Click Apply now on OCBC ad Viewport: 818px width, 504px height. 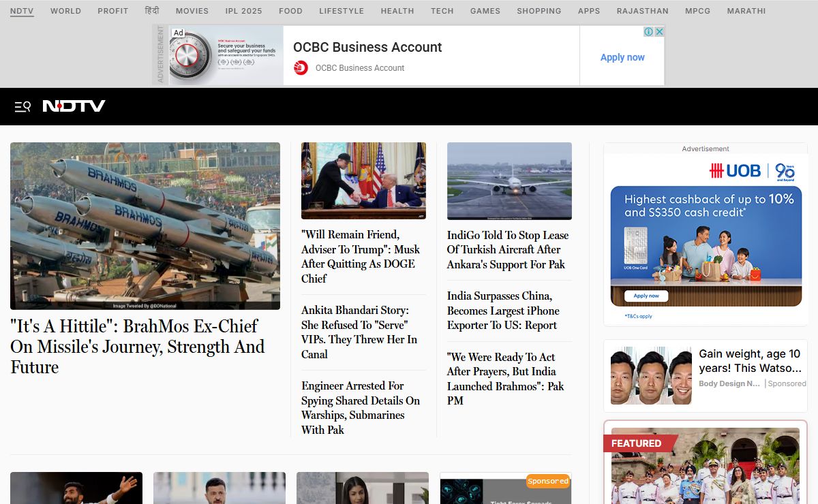[x=622, y=57]
